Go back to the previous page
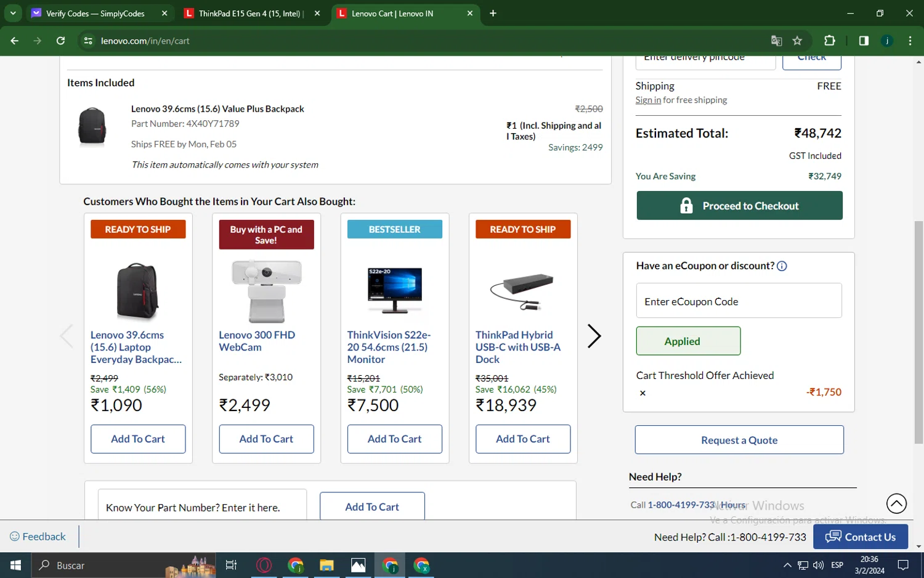Screen dimensions: 924x578 [15, 41]
